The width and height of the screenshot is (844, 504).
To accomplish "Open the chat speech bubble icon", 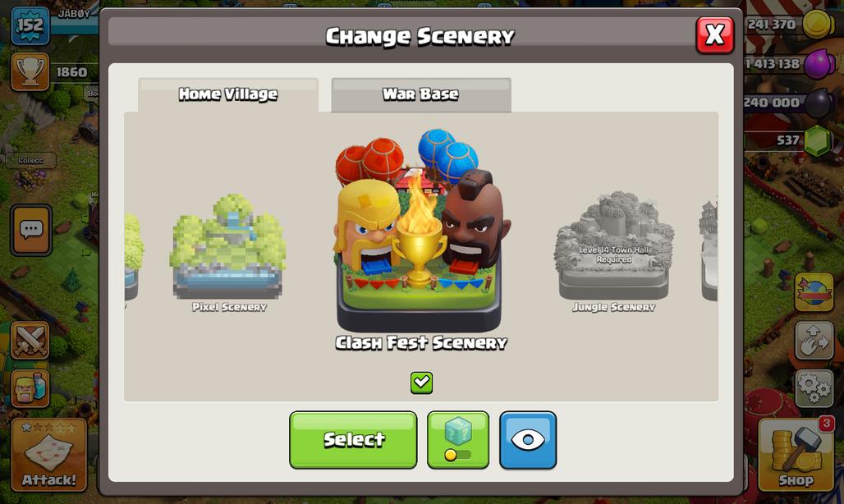I will click(x=31, y=230).
